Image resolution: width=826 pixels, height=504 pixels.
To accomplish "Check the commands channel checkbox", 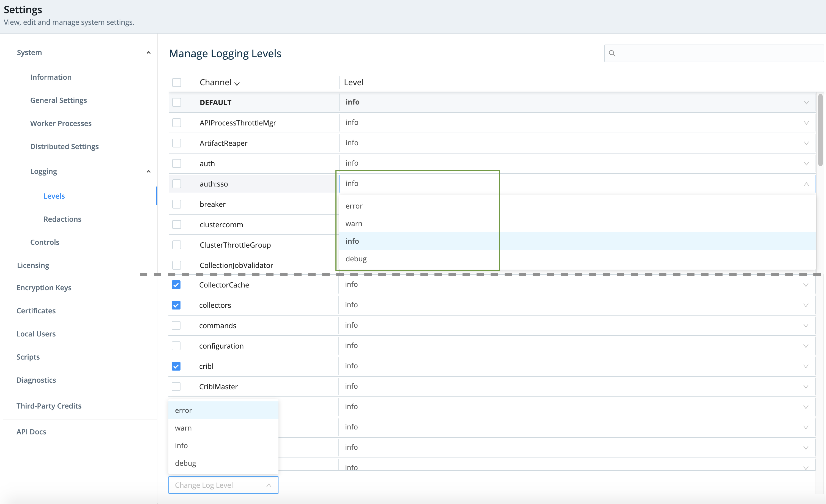I will 176,325.
